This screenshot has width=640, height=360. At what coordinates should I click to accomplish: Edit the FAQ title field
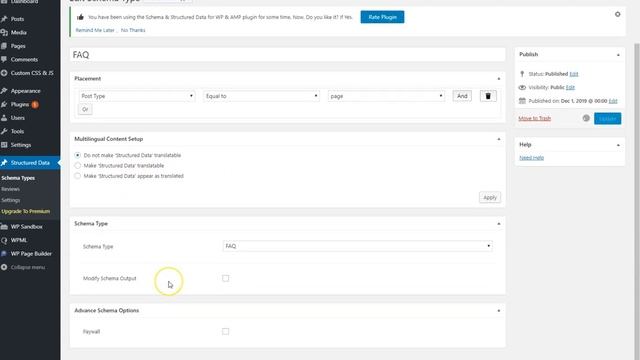click(x=287, y=55)
